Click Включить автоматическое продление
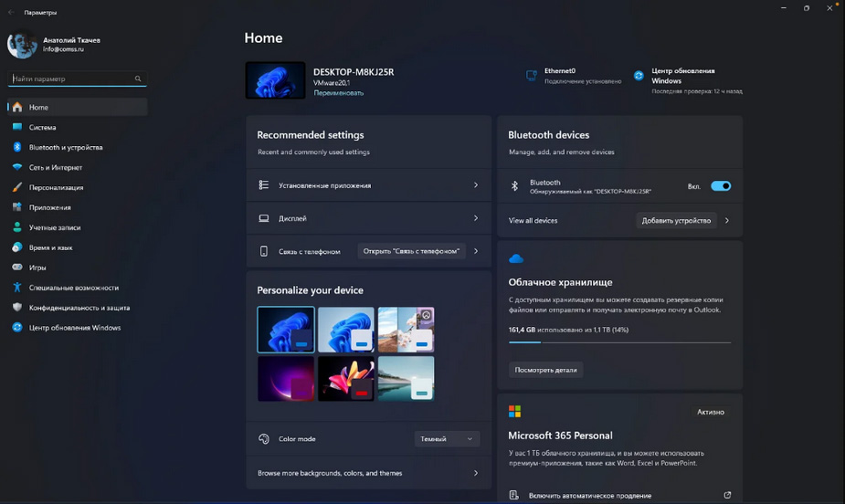 [590, 496]
